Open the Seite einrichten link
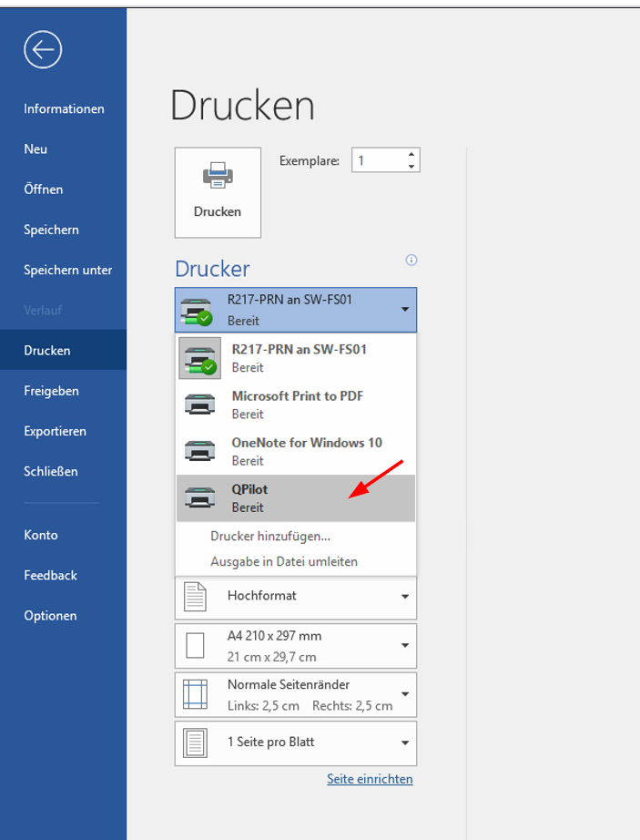The width and height of the screenshot is (640, 840). point(370,779)
